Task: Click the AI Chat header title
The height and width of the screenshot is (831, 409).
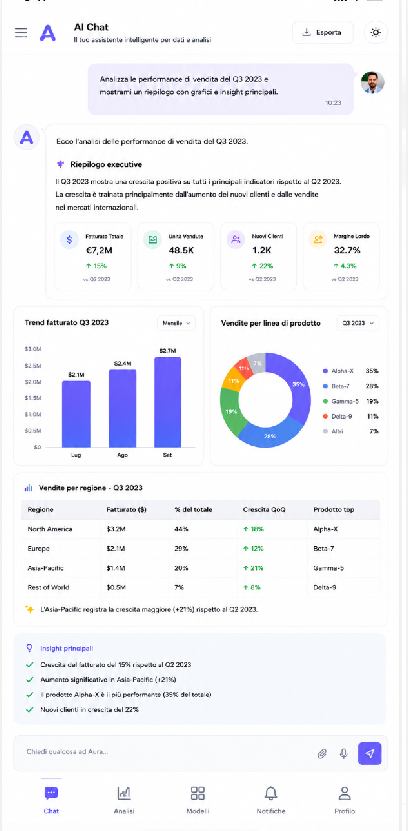Action: pos(91,27)
